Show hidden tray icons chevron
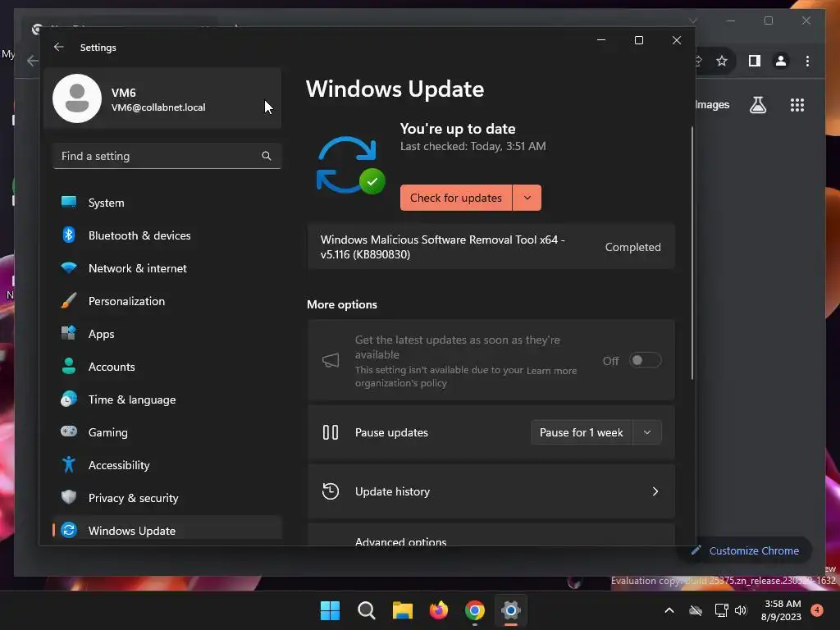Screen dimensions: 840x630 click(669, 610)
